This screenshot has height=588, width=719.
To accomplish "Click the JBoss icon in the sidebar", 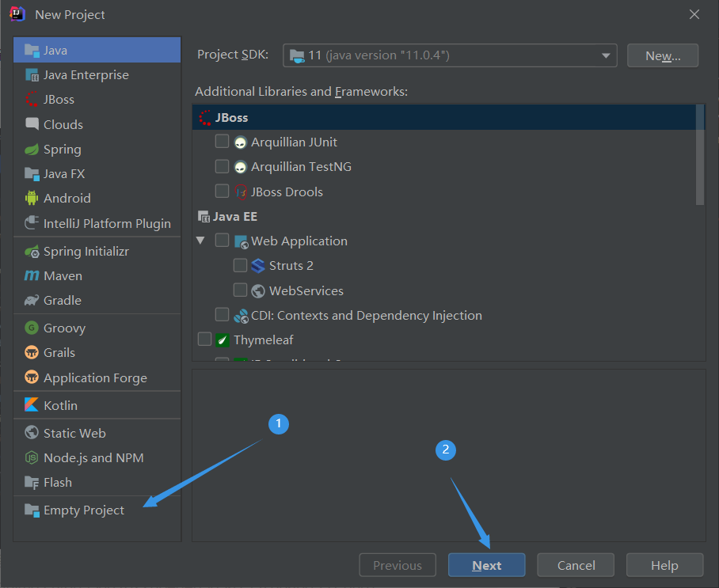I will click(32, 100).
